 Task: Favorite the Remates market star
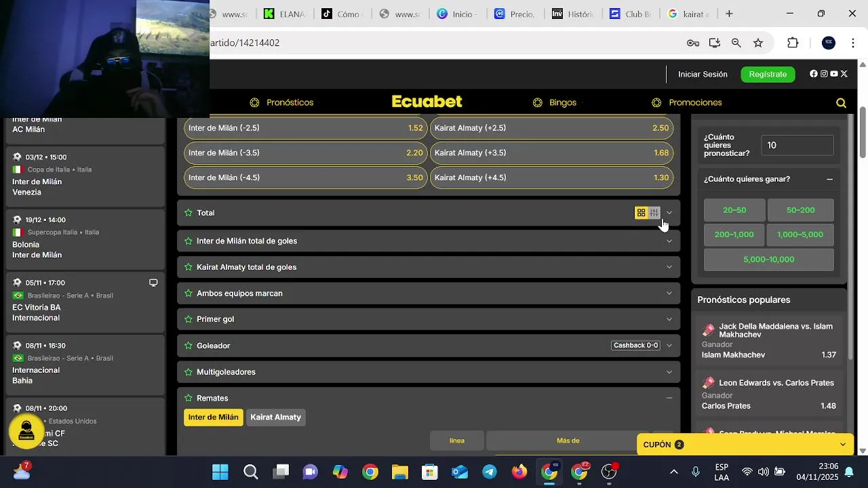pyautogui.click(x=189, y=399)
